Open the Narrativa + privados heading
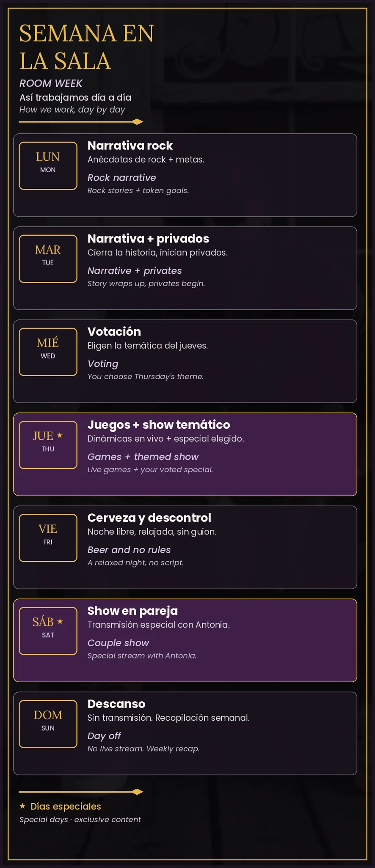The image size is (375, 868). (x=148, y=239)
